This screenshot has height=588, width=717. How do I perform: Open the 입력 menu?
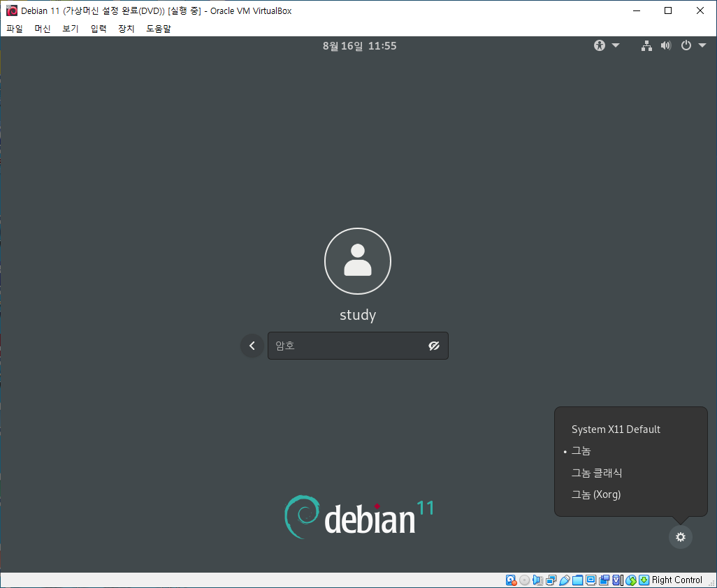point(99,29)
